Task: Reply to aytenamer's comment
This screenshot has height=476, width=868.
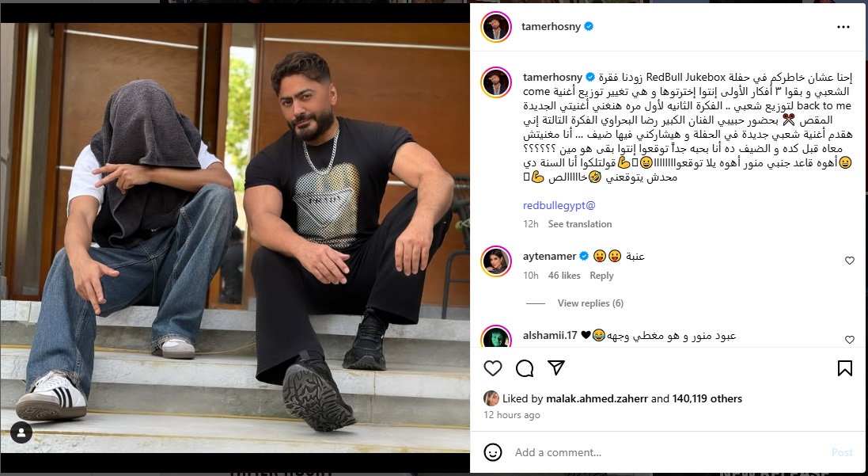Action: click(601, 276)
